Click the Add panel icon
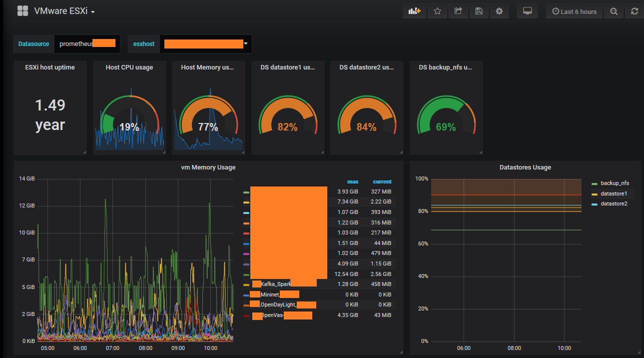 [x=415, y=11]
